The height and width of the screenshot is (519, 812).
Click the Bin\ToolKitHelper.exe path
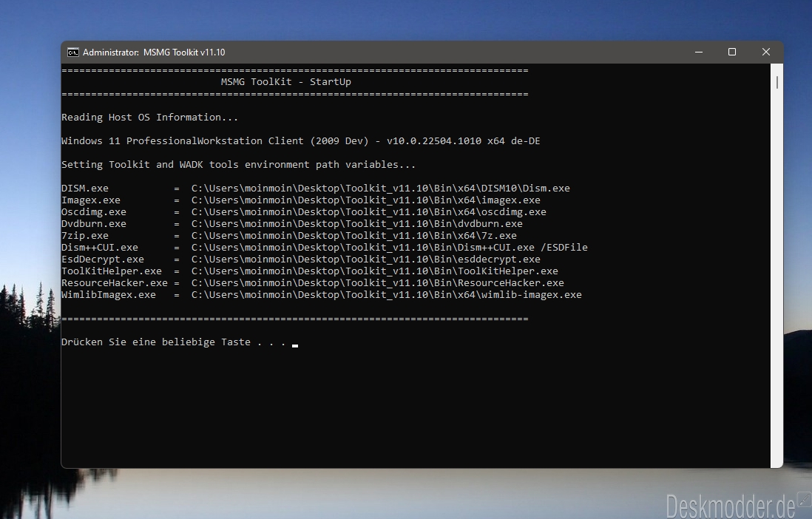click(x=374, y=271)
